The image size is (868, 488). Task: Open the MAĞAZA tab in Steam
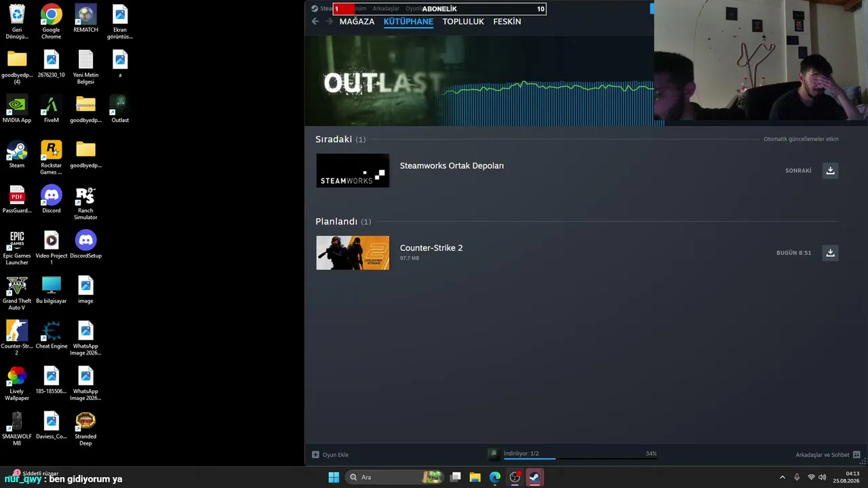(357, 22)
